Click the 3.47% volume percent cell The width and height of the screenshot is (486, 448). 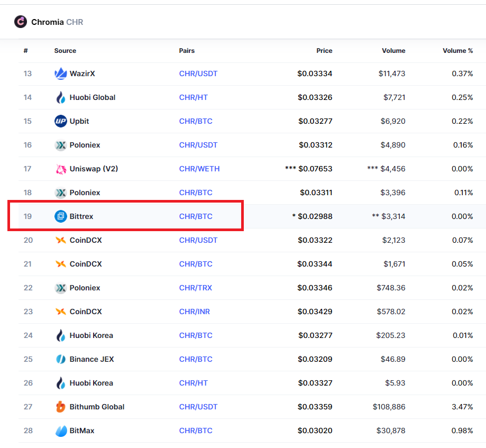[x=462, y=407]
